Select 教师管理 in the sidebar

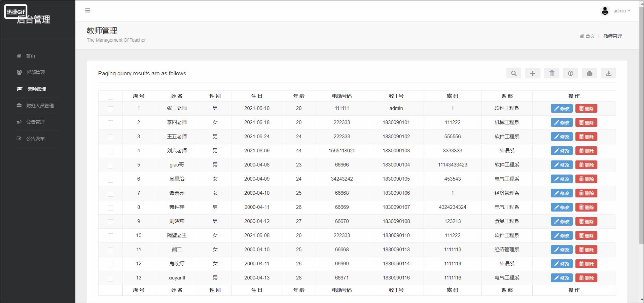click(37, 89)
